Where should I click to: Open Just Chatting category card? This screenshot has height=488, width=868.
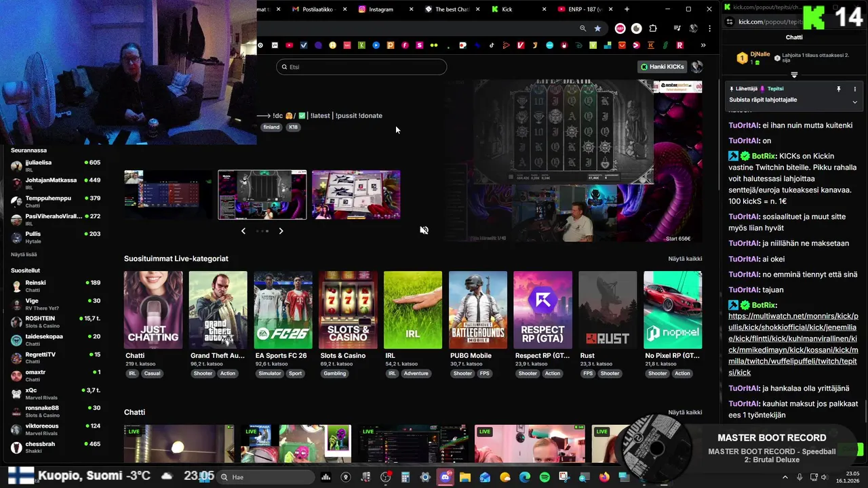point(153,310)
